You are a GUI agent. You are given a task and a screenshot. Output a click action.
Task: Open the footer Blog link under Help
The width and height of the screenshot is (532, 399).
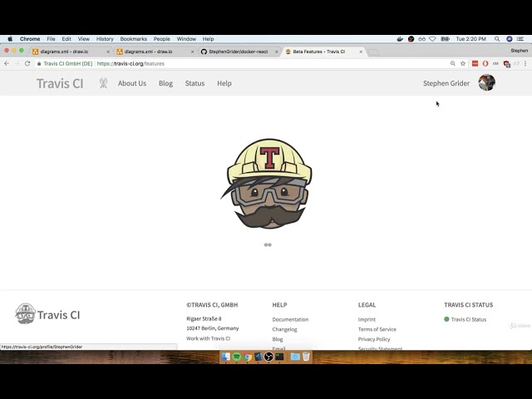(x=278, y=339)
